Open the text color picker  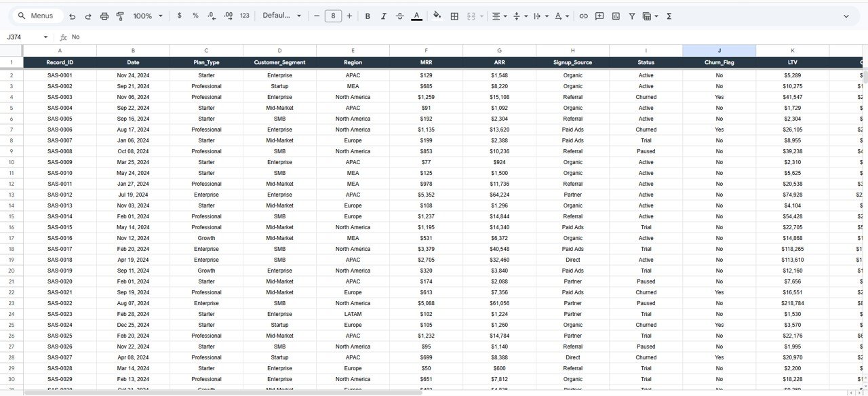pyautogui.click(x=416, y=15)
